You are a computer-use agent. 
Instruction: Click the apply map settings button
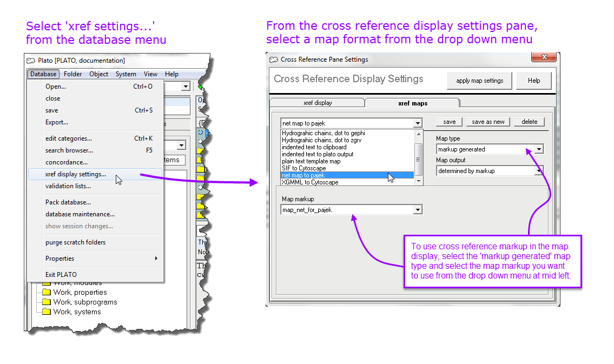tap(479, 81)
